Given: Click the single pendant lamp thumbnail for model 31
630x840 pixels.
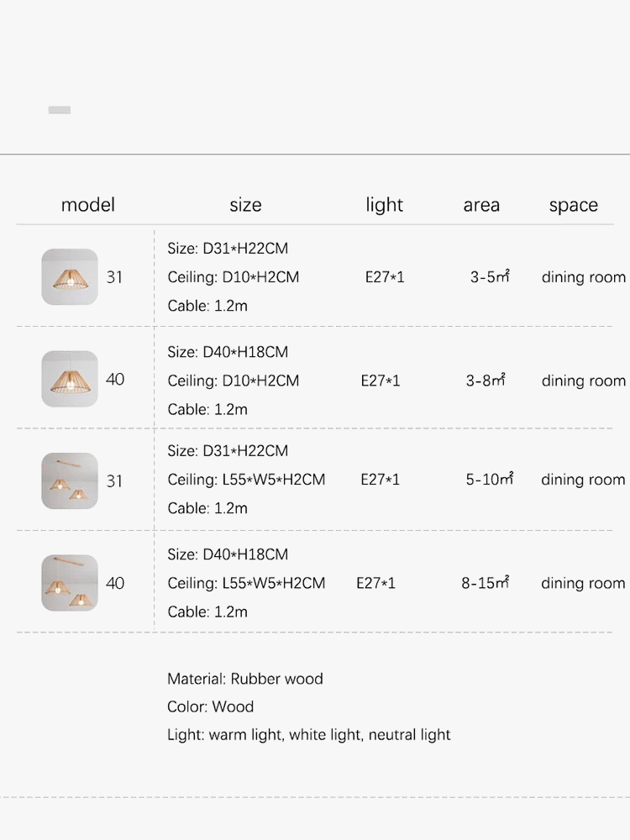Looking at the screenshot, I should (x=70, y=276).
